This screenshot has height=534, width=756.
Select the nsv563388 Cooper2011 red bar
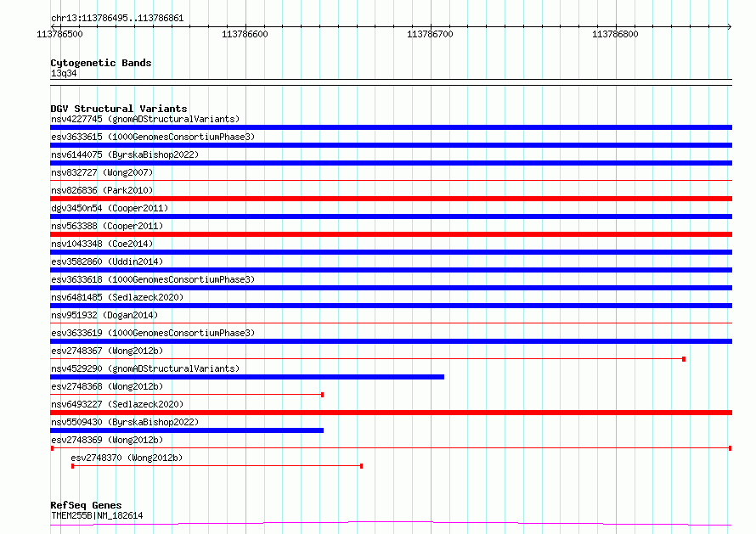click(x=391, y=234)
